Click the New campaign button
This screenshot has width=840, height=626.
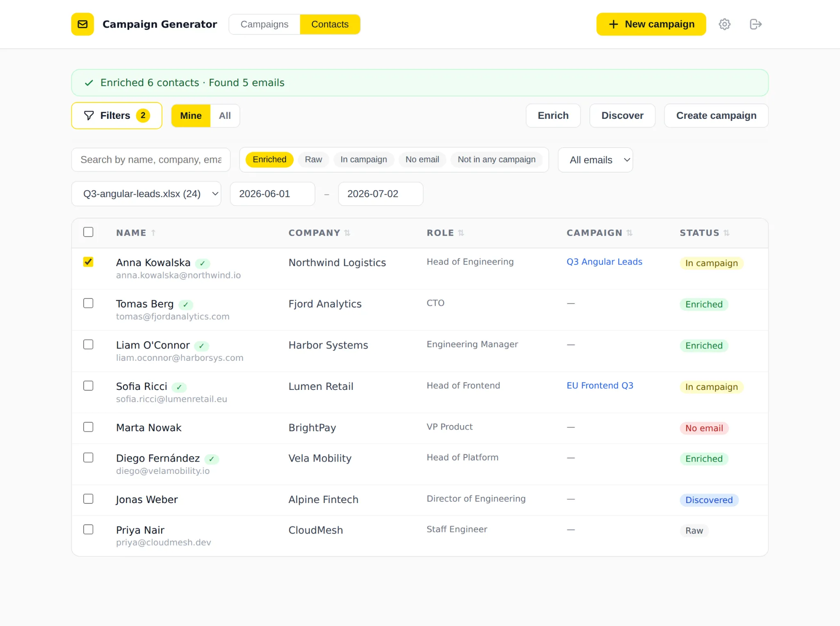tap(651, 24)
